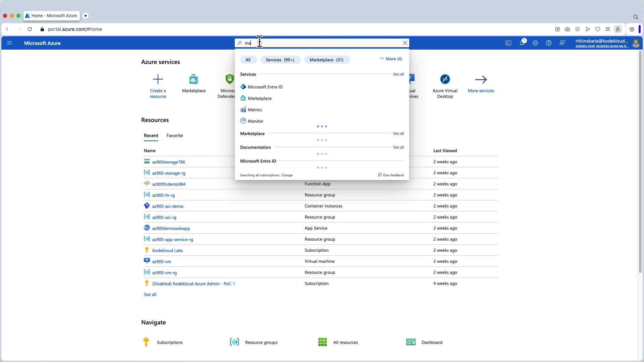Open Cloud Shell from the top bar
644x362 pixels.
coord(508,43)
